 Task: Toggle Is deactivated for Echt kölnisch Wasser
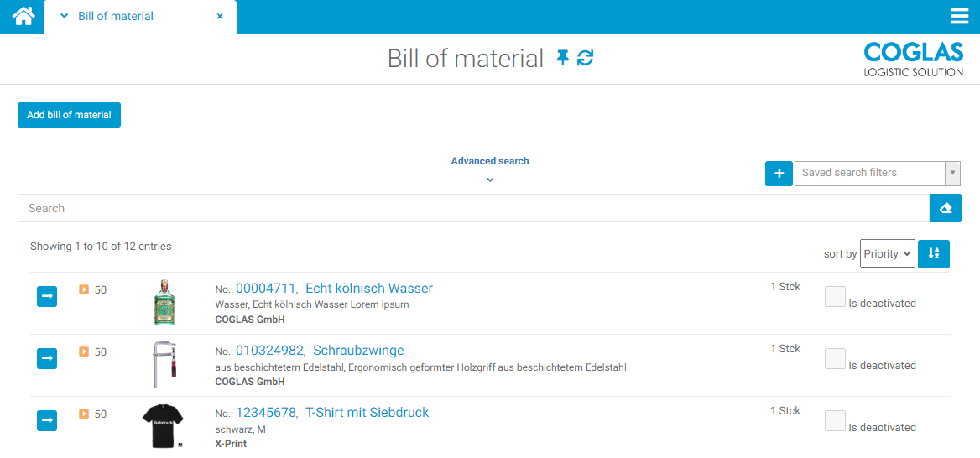(835, 297)
